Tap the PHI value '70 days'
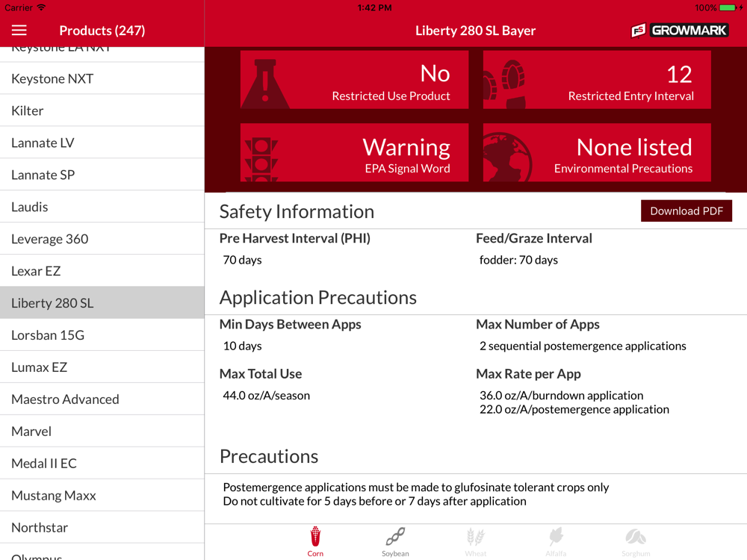 point(243,260)
